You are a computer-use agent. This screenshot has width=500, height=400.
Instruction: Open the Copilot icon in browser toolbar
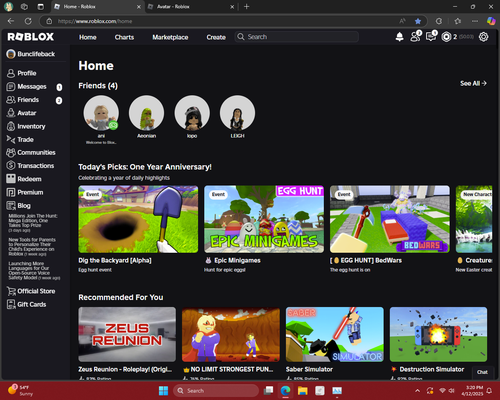(x=491, y=21)
